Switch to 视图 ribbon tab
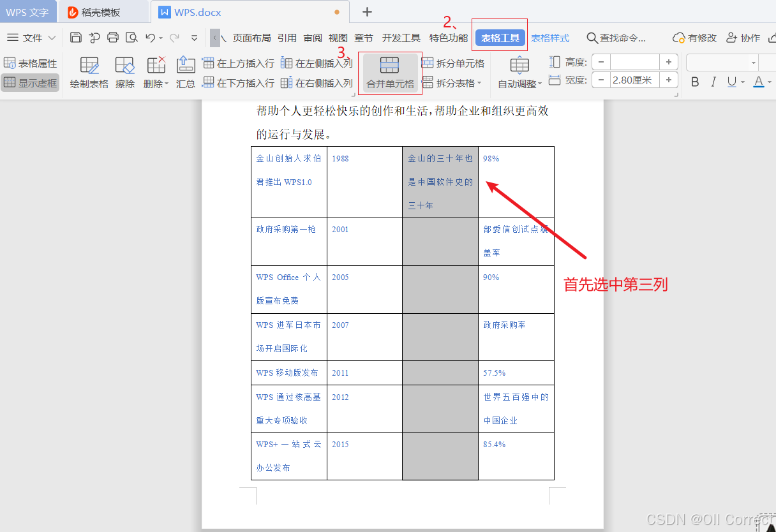 (338, 38)
